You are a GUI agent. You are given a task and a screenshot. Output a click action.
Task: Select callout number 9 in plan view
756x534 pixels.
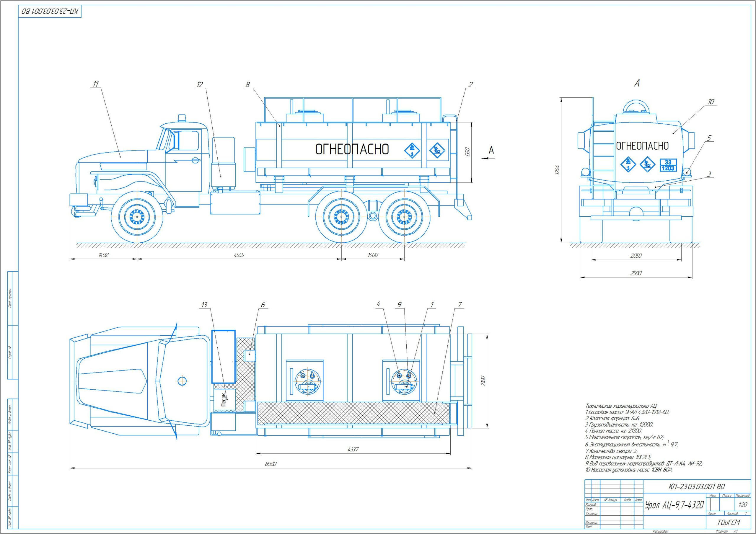399,305
